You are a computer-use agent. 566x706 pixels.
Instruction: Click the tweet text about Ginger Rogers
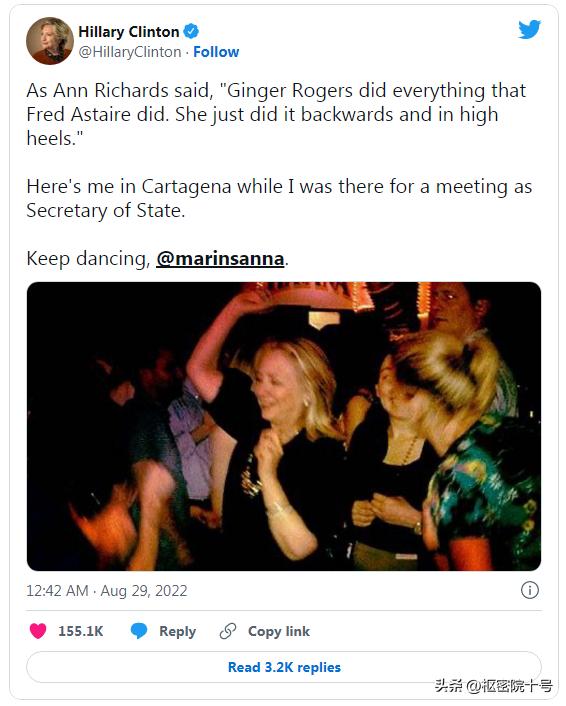click(x=276, y=114)
